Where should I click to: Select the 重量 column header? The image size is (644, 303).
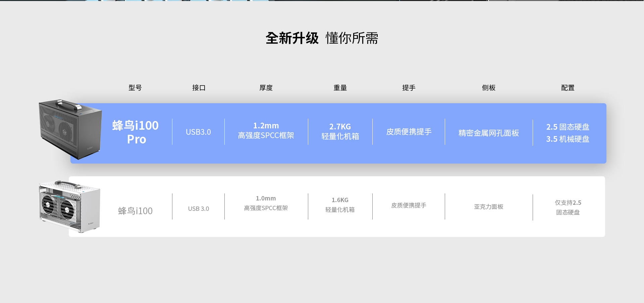[340, 88]
